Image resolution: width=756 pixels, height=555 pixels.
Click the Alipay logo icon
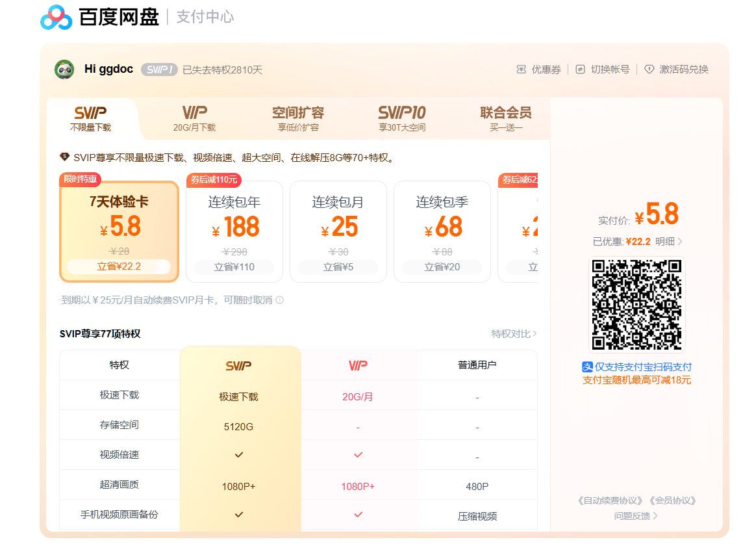(x=587, y=367)
